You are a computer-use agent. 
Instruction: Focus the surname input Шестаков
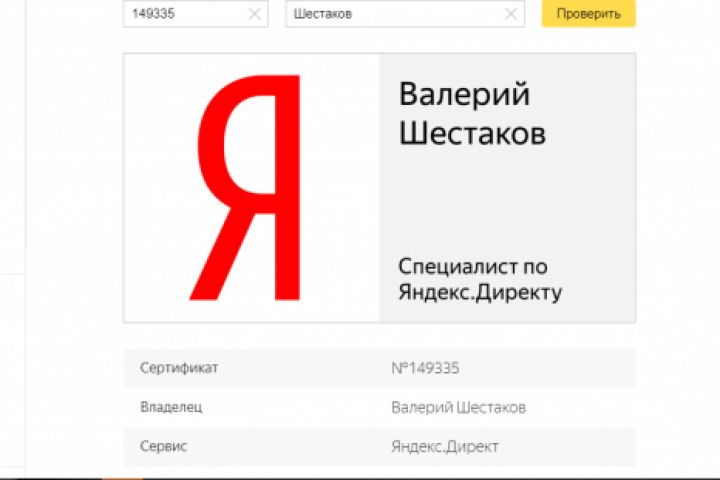point(405,13)
